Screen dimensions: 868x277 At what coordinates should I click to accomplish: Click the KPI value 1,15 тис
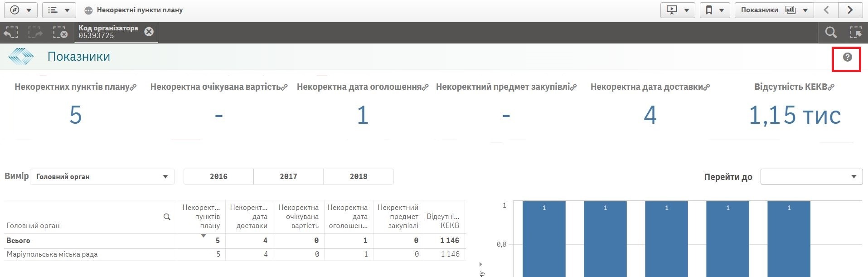coord(795,115)
